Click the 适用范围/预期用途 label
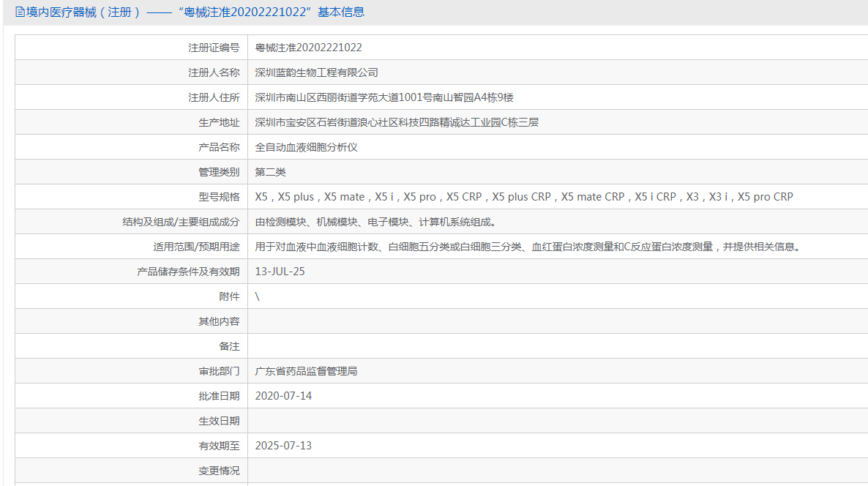Screen dimensions: 868x486 coord(197,247)
